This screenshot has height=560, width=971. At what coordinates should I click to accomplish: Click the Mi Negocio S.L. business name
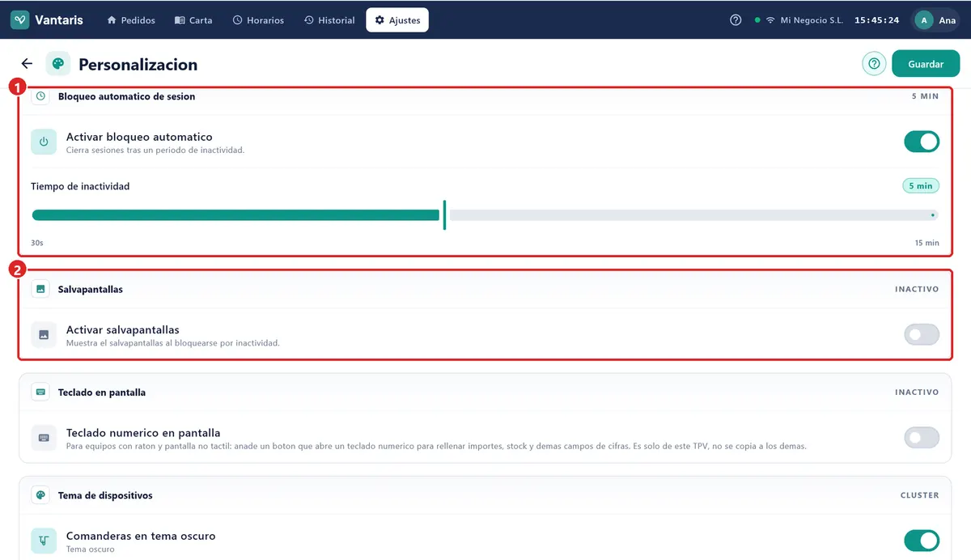click(x=812, y=20)
